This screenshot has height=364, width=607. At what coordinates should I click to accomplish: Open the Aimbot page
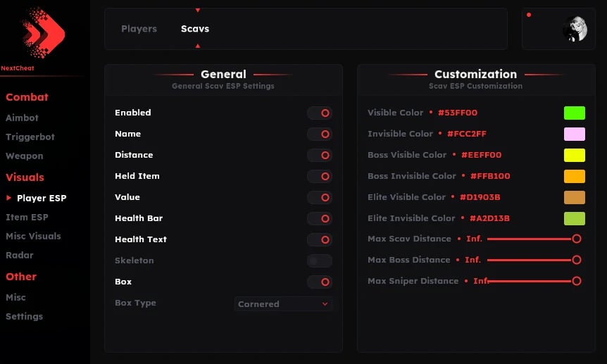click(x=22, y=118)
